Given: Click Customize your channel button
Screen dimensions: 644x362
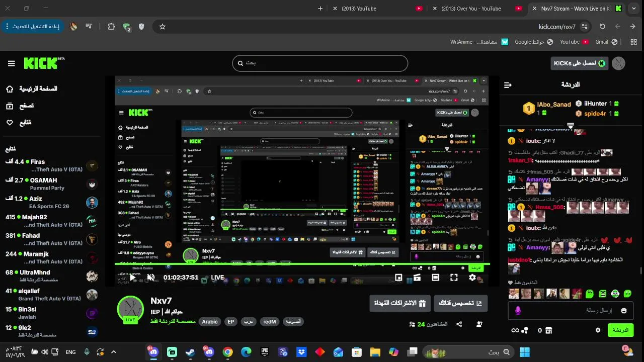Looking at the screenshot, I should pos(460,303).
